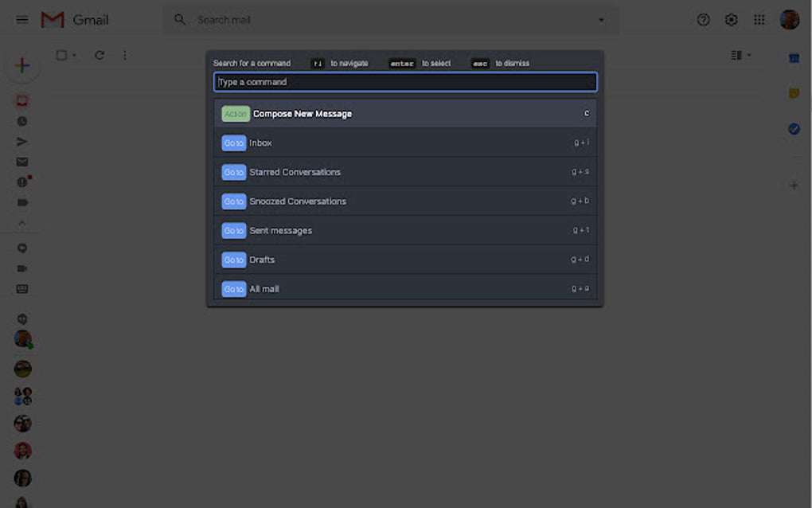812x508 pixels.
Task: Click the "Type a command" input field
Action: click(x=405, y=81)
